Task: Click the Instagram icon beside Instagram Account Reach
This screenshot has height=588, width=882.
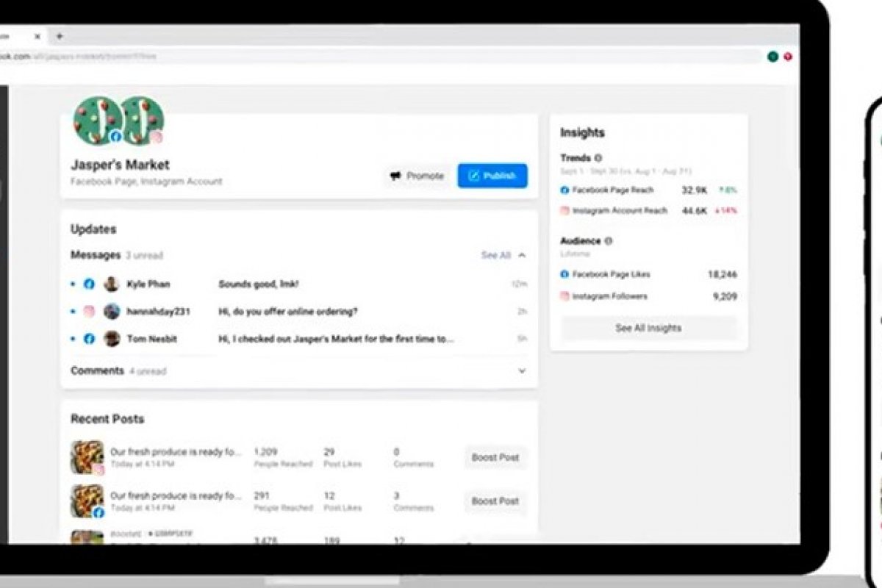Action: click(562, 210)
